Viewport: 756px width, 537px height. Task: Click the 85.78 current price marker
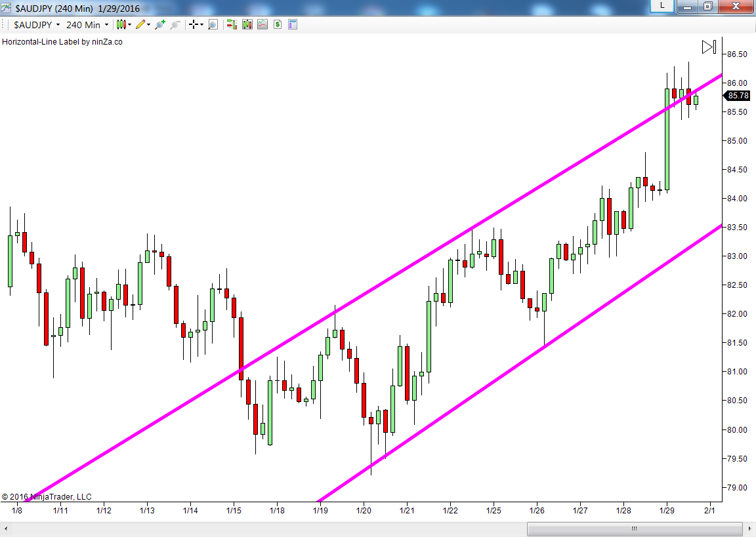[x=737, y=95]
